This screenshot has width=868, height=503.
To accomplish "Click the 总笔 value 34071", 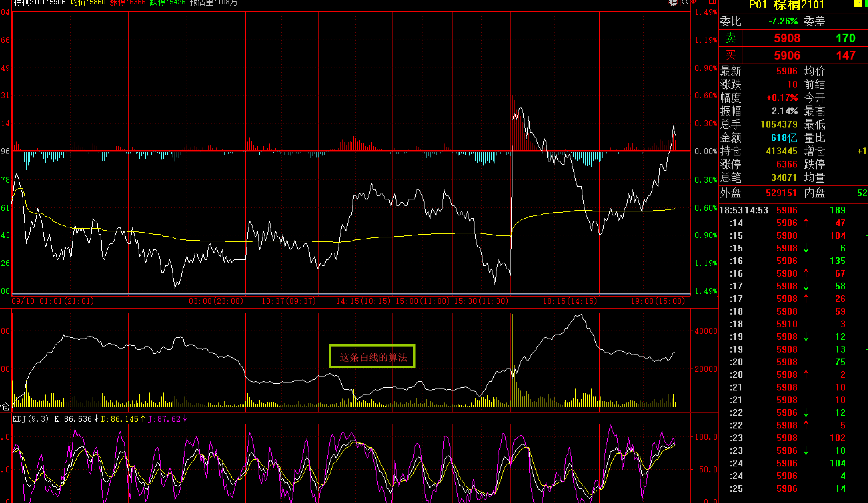I will 784,177.
